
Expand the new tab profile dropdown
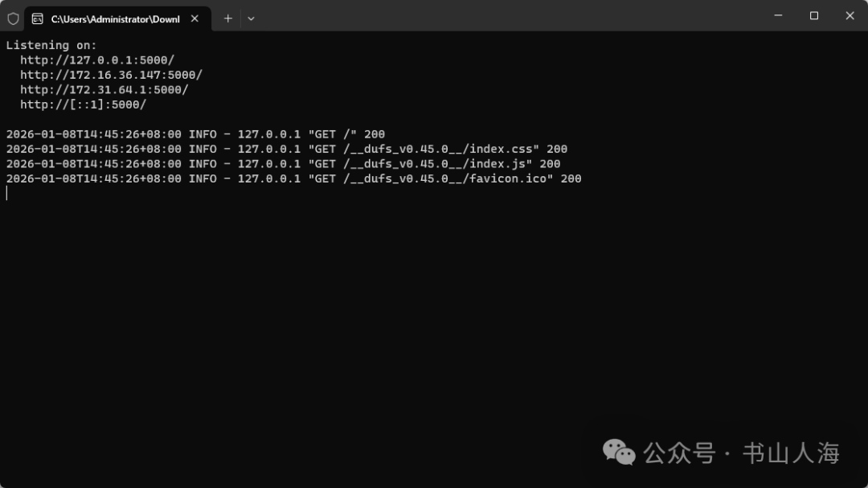(251, 18)
